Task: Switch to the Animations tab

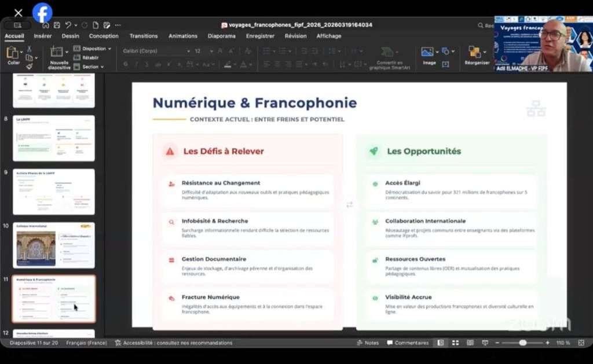Action: tap(182, 36)
